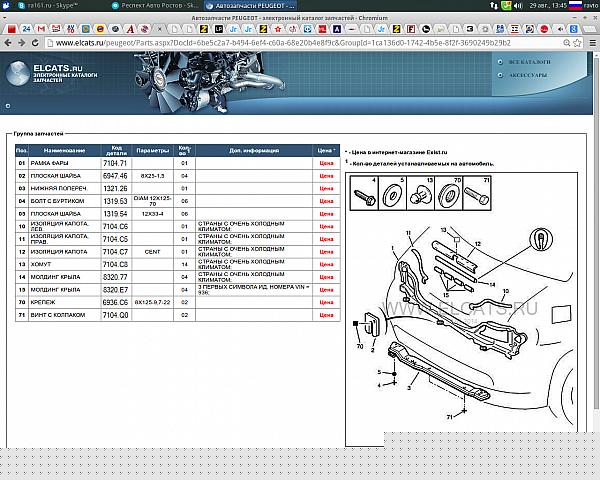Screen dimensions: 600x480
Task: Open the blue Google g pinned tab
Action: point(574,29)
